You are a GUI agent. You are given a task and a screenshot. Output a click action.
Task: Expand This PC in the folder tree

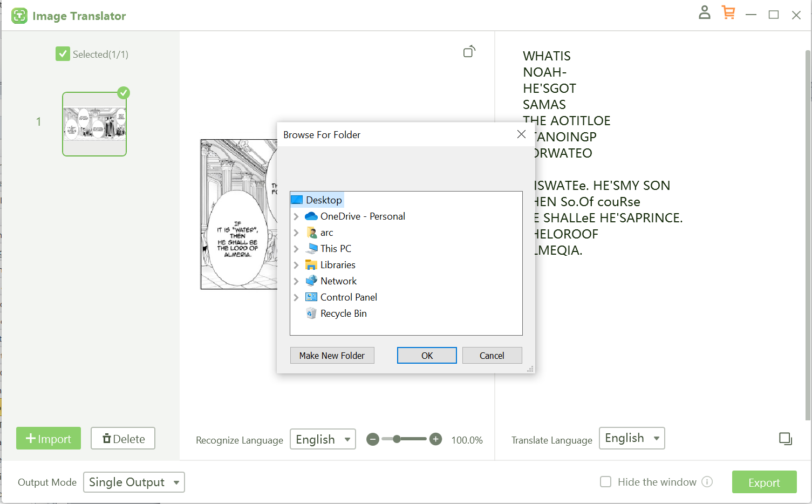(296, 249)
